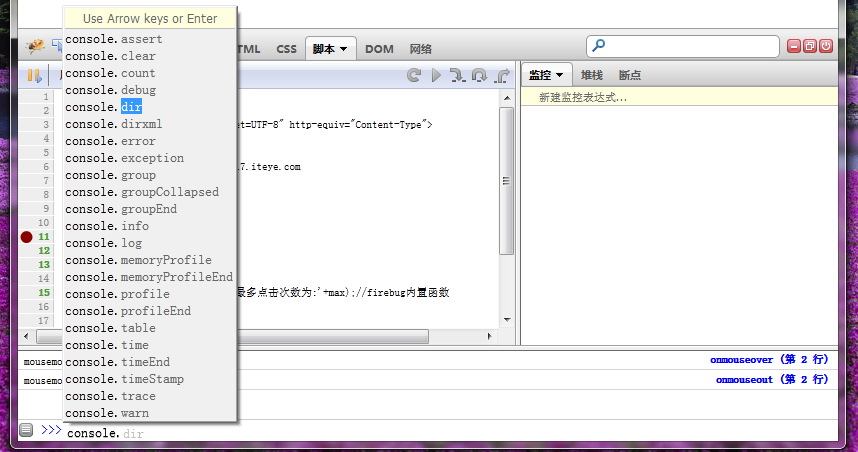Select console.group suggestion
The height and width of the screenshot is (452, 858).
150,175
